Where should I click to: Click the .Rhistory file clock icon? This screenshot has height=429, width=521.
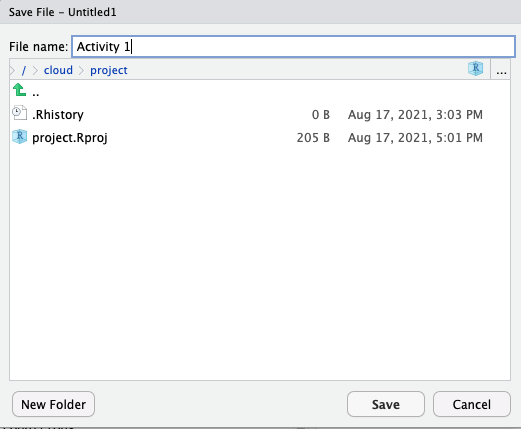pyautogui.click(x=19, y=113)
